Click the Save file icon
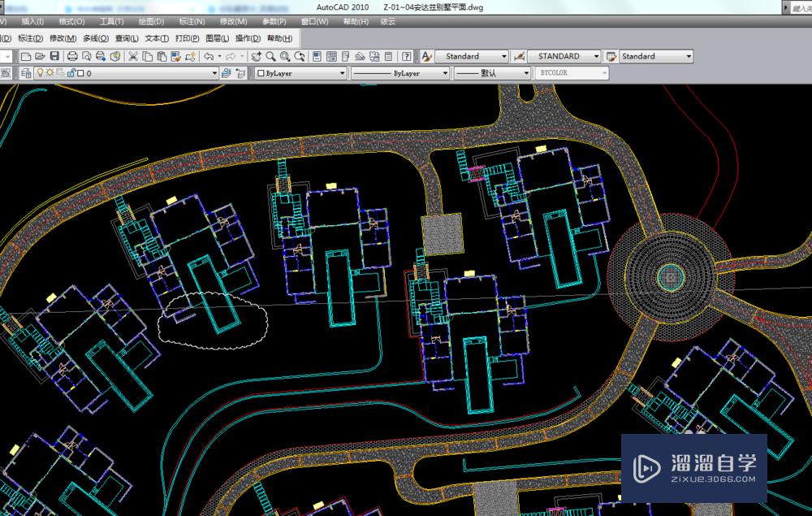The height and width of the screenshot is (516, 812). (x=54, y=56)
